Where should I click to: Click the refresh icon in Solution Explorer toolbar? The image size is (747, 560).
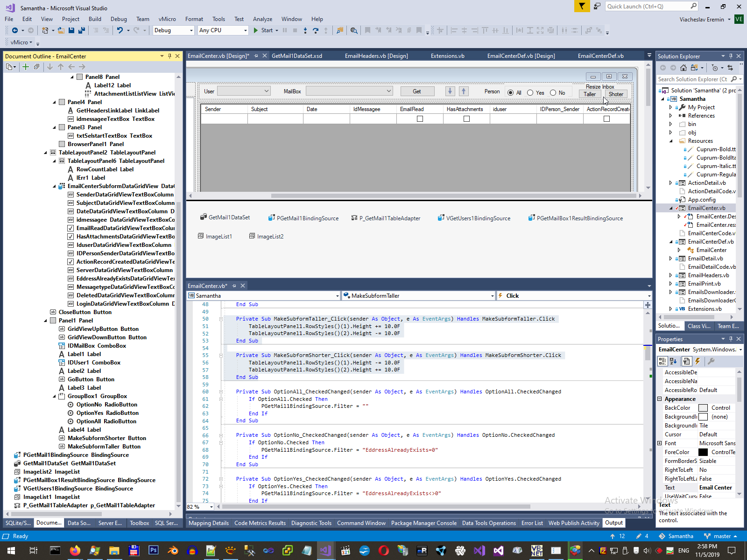(730, 68)
